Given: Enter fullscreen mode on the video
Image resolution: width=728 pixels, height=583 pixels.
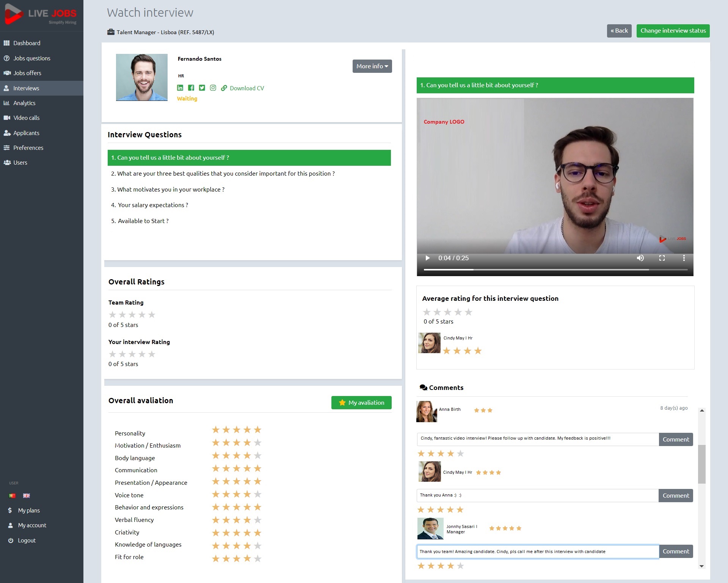Looking at the screenshot, I should pos(662,258).
